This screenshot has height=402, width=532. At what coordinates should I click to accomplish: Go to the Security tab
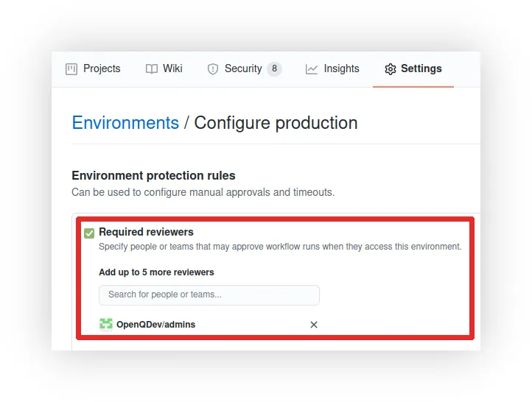243,68
